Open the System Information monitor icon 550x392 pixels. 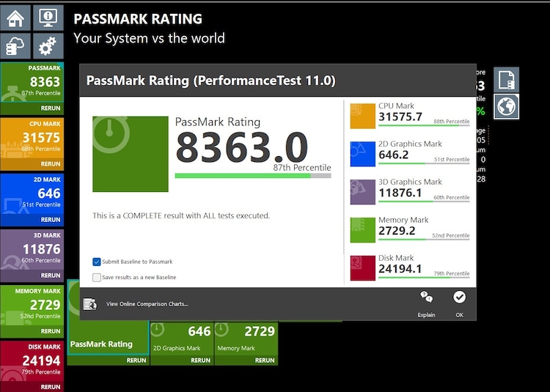(x=48, y=18)
